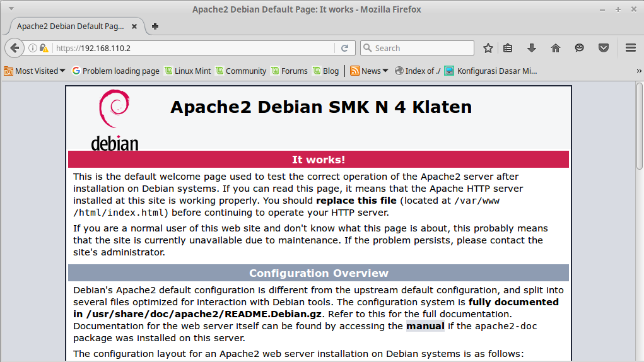The width and height of the screenshot is (644, 362).
Task: Minimize the Firefox window
Action: tap(602, 9)
